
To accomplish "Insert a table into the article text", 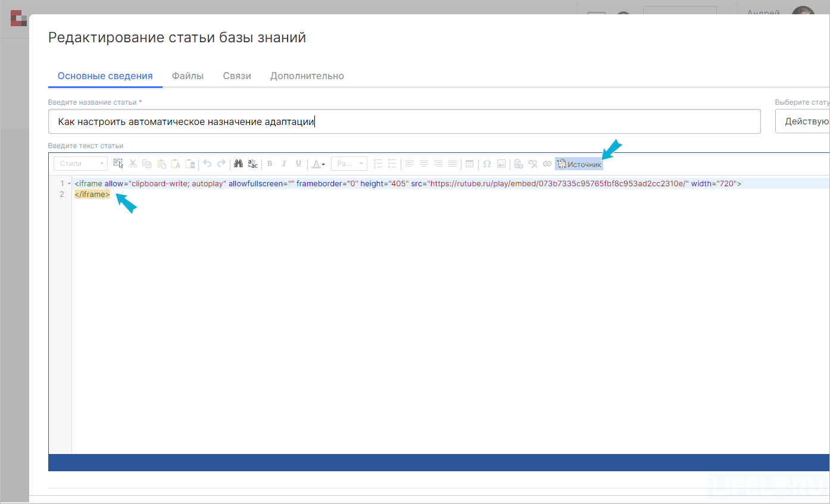I will coord(470,164).
